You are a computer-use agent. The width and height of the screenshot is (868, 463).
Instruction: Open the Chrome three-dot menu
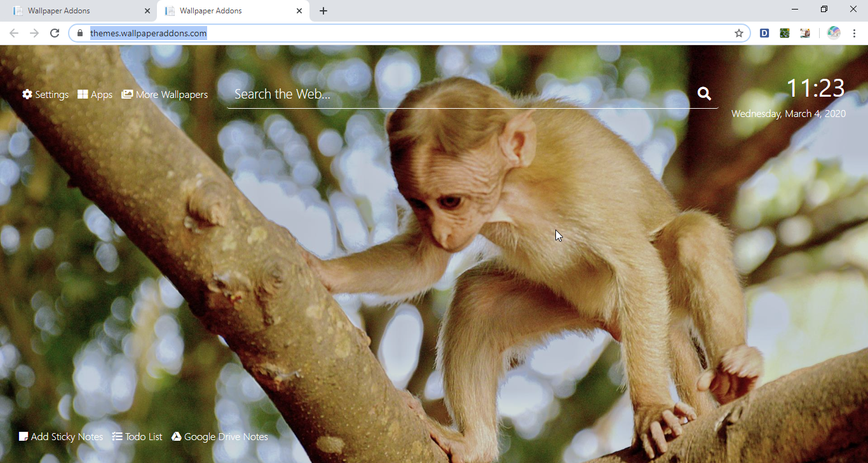[x=855, y=33]
